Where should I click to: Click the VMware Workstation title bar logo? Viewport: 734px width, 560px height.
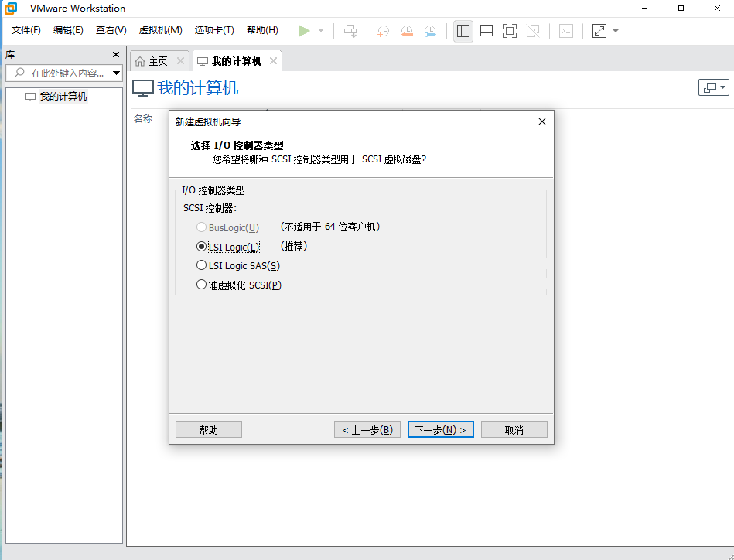[10, 9]
